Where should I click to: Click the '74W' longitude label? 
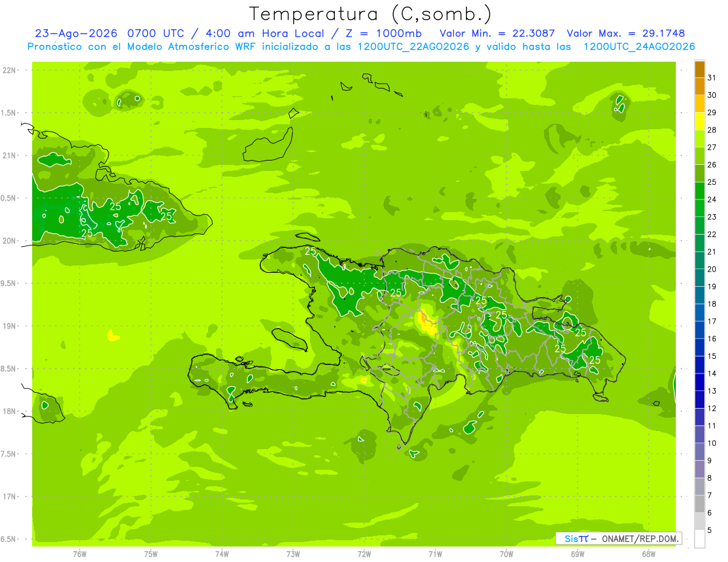pos(222,554)
